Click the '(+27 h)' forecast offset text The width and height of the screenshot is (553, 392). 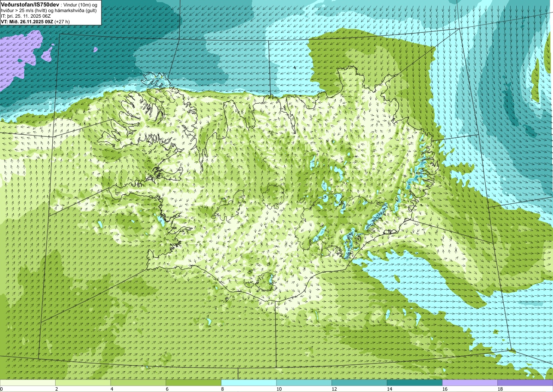click(62, 21)
